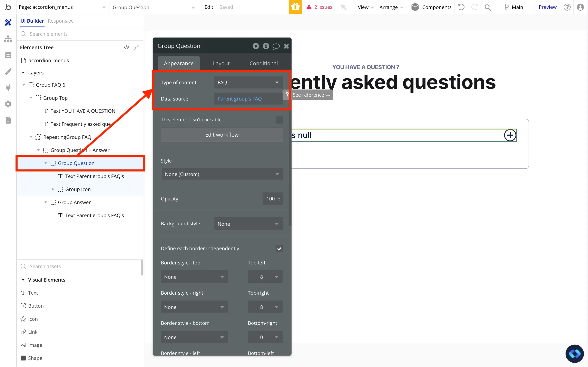
Task: Open the element comment bubble icon
Action: pos(276,46)
